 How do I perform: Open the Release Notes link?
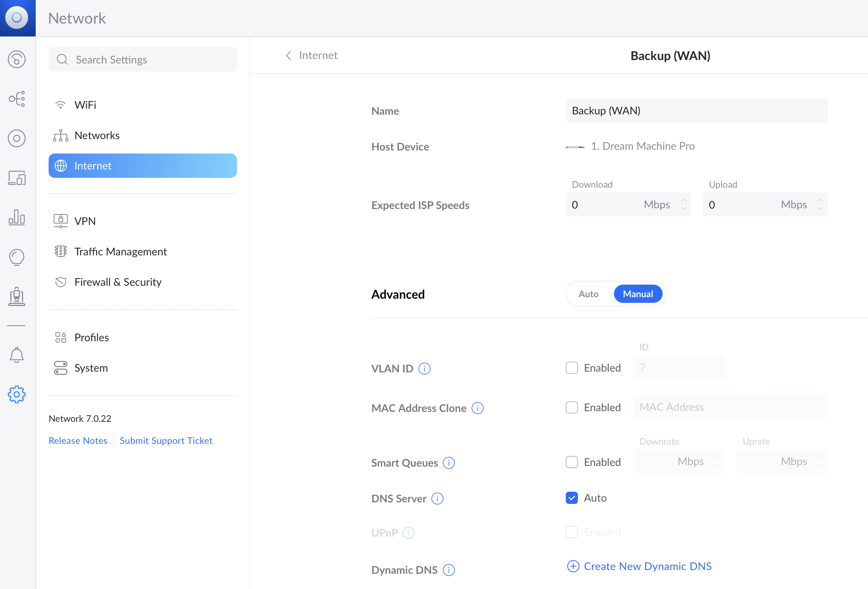78,440
